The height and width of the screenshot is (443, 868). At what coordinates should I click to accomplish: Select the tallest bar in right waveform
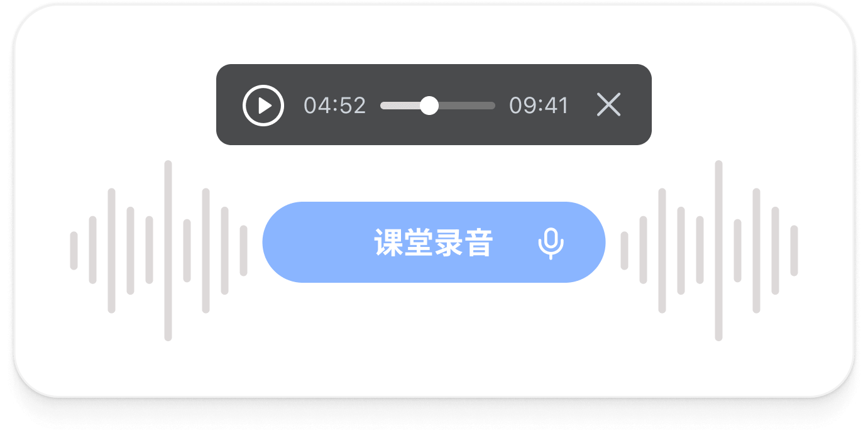coord(718,251)
